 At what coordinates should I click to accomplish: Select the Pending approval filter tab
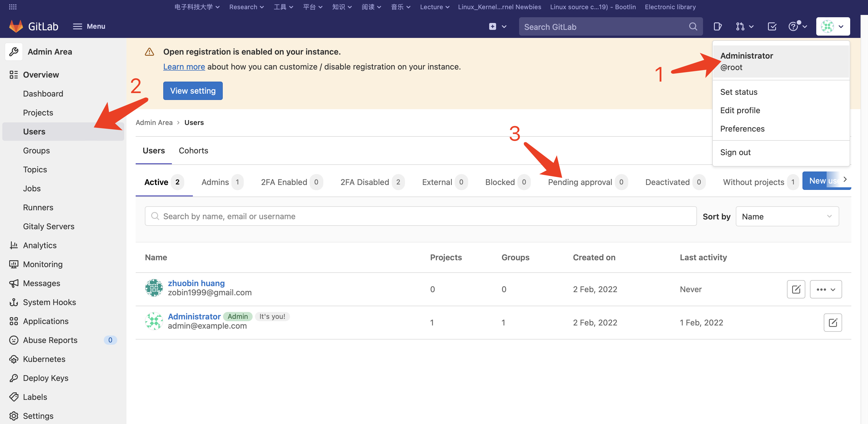coord(588,182)
